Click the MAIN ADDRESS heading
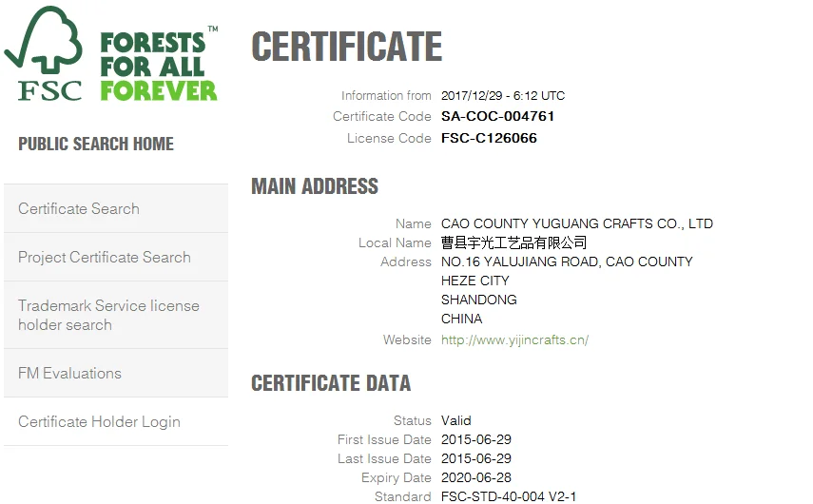This screenshot has width=813, height=504. point(315,186)
